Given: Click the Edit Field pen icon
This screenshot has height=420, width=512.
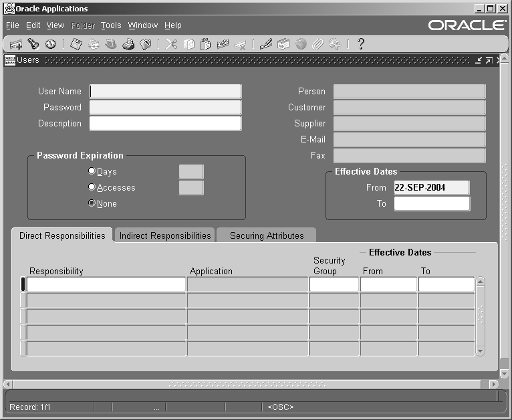Looking at the screenshot, I should point(266,43).
